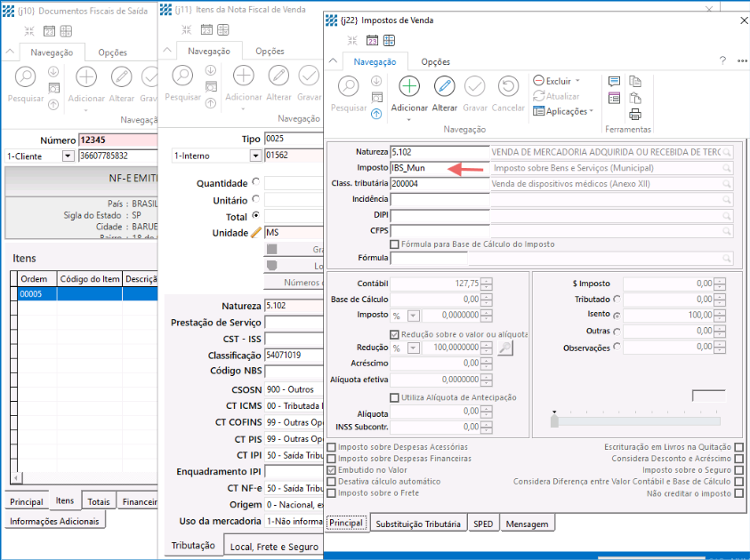Open the 1-Cliente combo box arrow
Viewport: 750px width, 560px height.
pos(68,156)
